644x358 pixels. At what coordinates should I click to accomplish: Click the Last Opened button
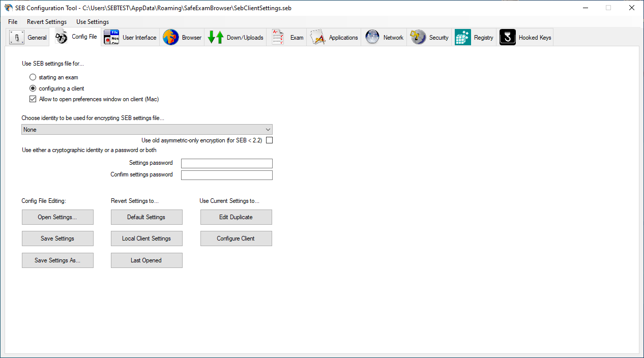point(147,260)
